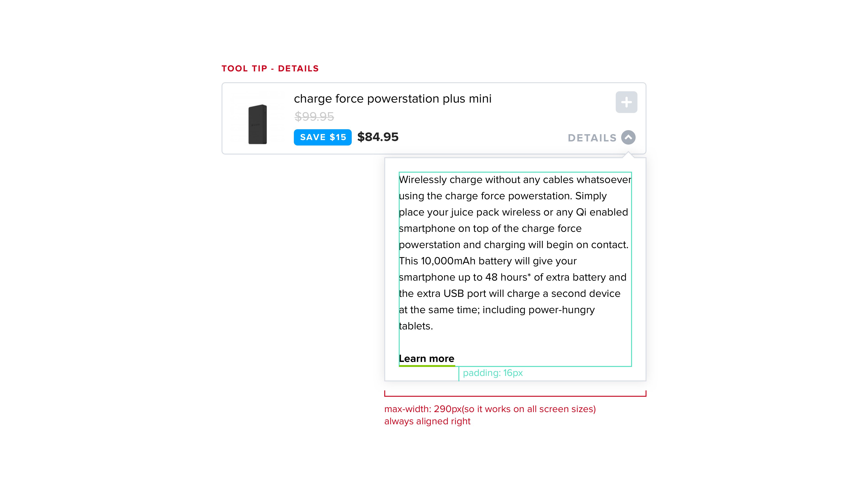
Task: Click the DETAILS label text
Action: point(592,138)
